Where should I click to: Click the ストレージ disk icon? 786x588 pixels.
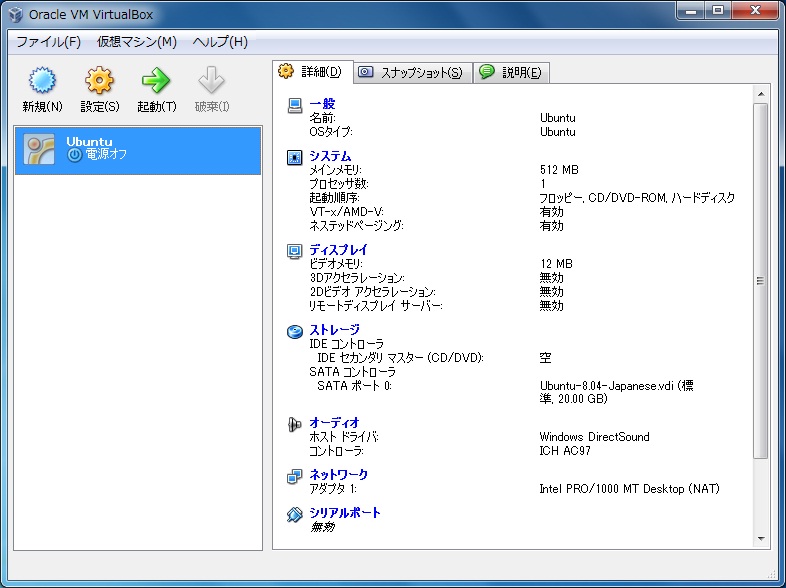pos(295,331)
